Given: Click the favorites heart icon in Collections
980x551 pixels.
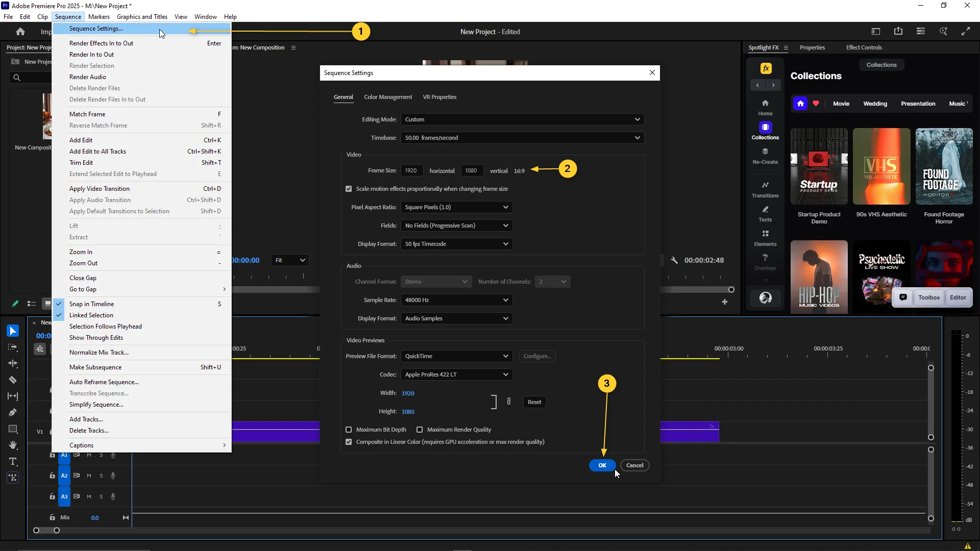Looking at the screenshot, I should [816, 104].
